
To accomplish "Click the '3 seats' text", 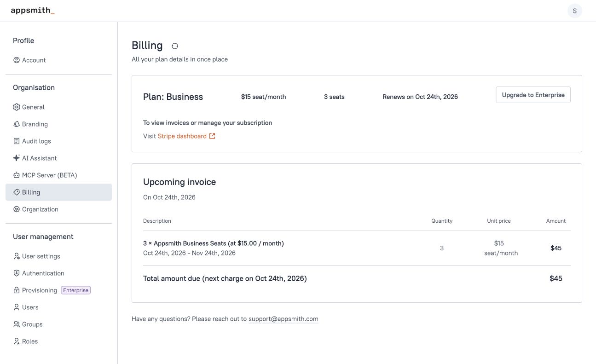I will click(334, 97).
